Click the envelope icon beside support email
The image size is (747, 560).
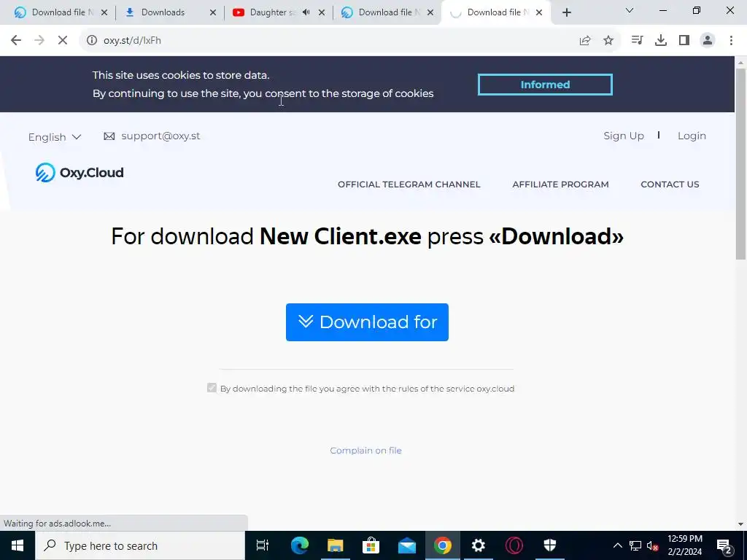(109, 136)
